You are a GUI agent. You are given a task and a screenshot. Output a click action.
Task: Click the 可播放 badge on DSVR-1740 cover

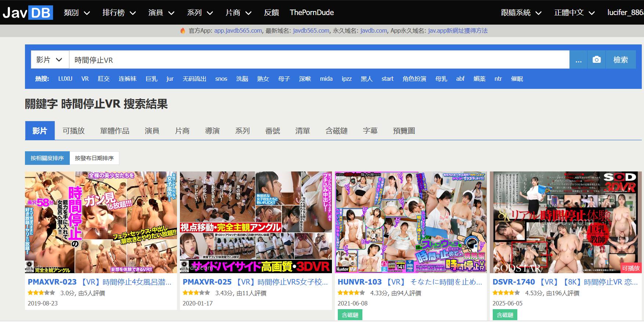[631, 268]
